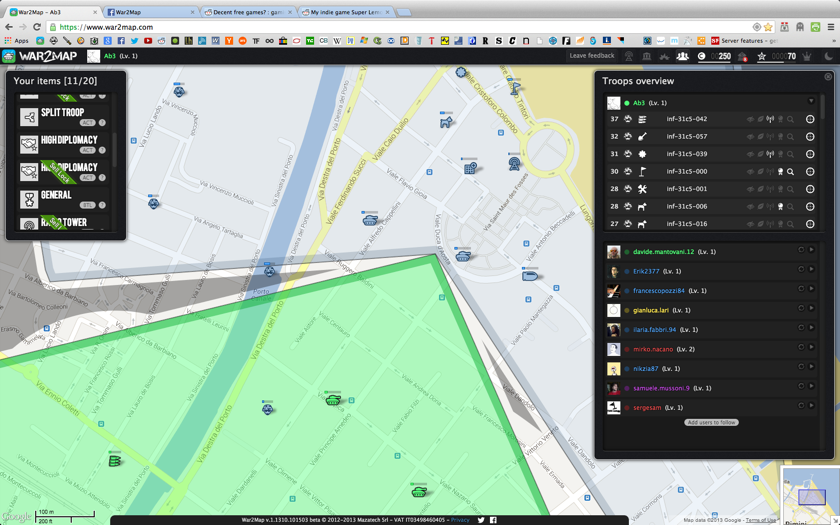
Task: Click the 'Add users to follow' button
Action: (x=711, y=422)
